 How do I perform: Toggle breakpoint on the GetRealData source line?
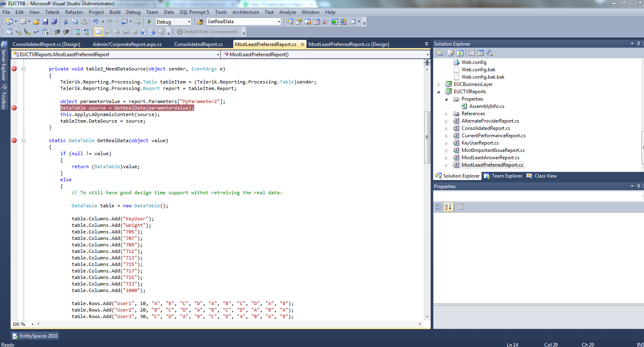coord(14,108)
